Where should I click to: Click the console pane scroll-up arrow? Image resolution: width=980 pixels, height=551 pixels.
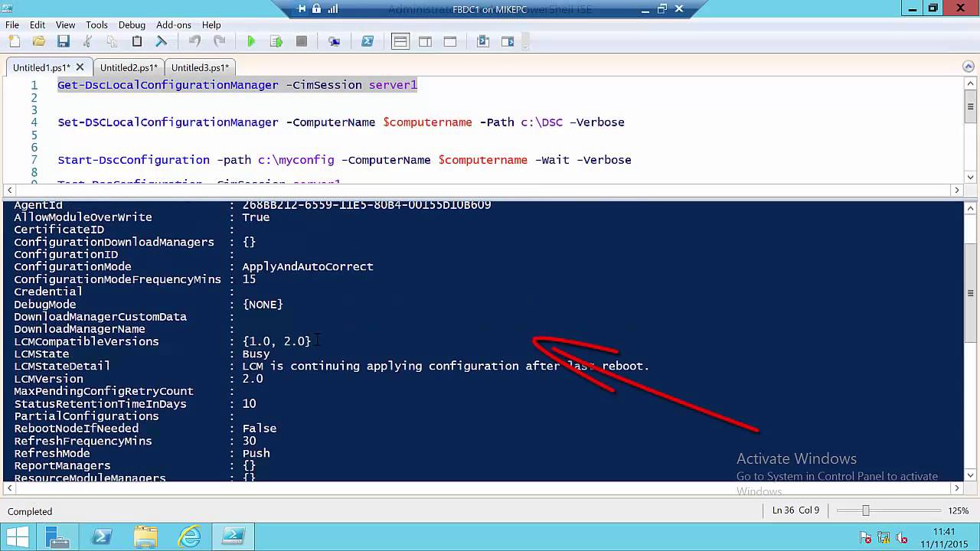[970, 207]
